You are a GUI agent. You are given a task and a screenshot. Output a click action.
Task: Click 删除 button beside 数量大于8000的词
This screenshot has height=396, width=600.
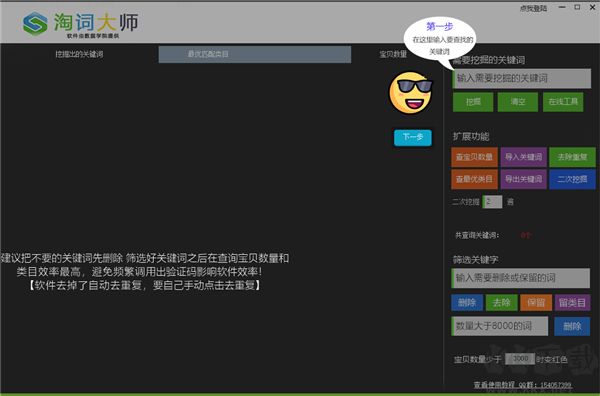pyautogui.click(x=572, y=326)
